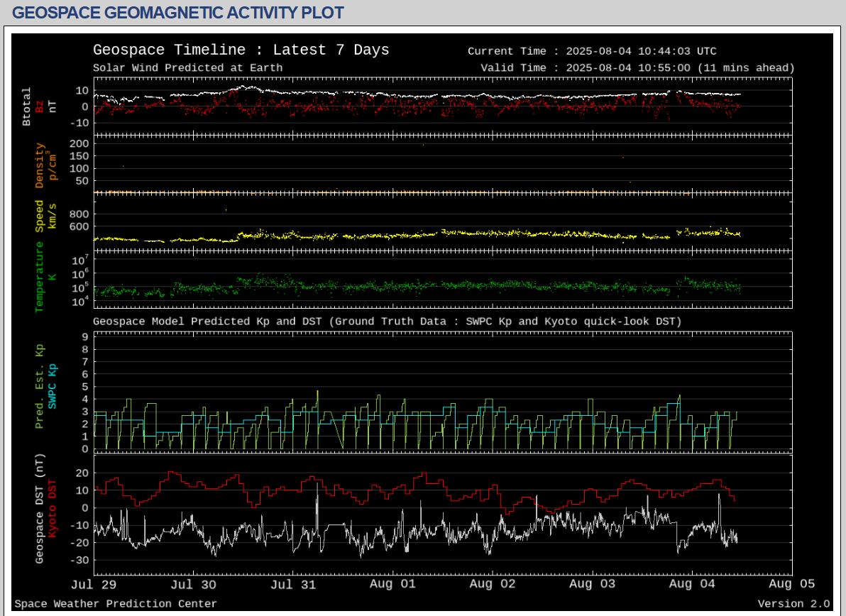Click the 'Geospace Timeline : Latest 7 Days' title
The image size is (846, 616).
[241, 50]
